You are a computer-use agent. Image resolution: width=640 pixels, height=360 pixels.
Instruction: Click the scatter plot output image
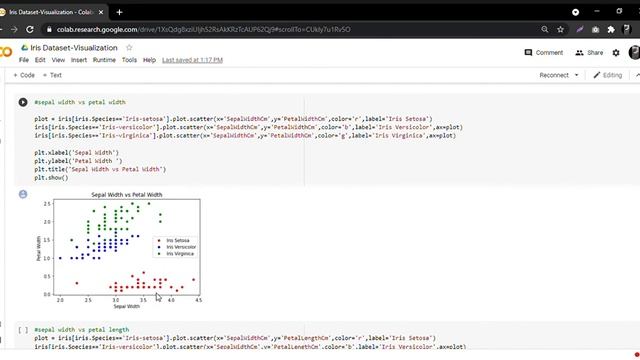(x=119, y=250)
